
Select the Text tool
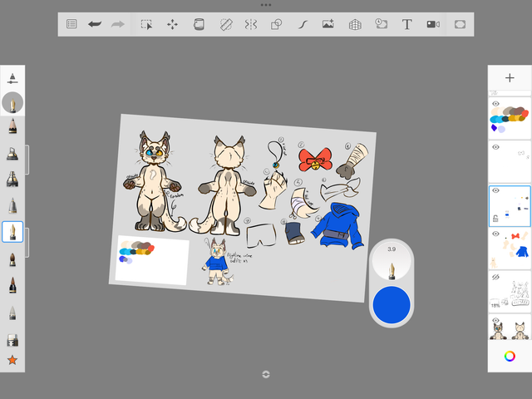(406, 24)
